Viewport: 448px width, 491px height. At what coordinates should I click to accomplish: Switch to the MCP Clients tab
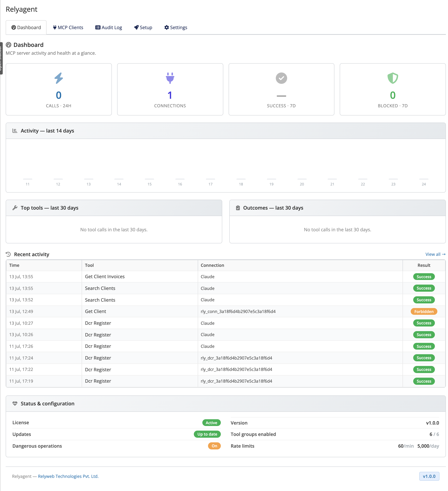tap(68, 27)
